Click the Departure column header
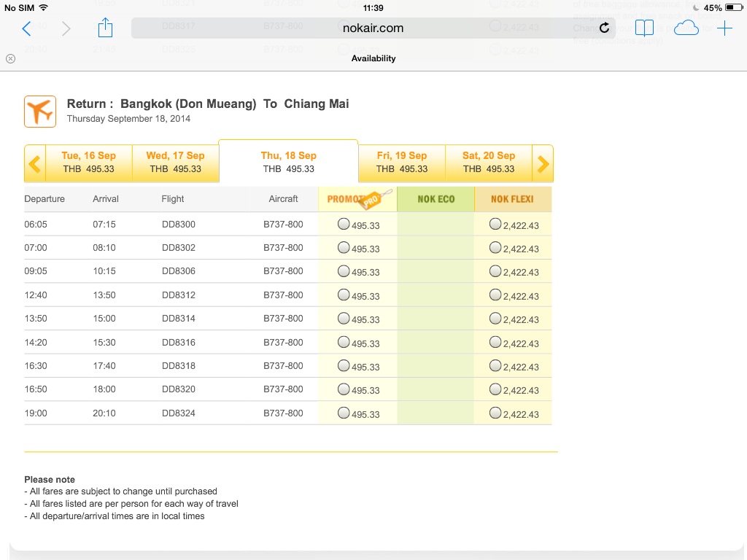 pyautogui.click(x=44, y=199)
